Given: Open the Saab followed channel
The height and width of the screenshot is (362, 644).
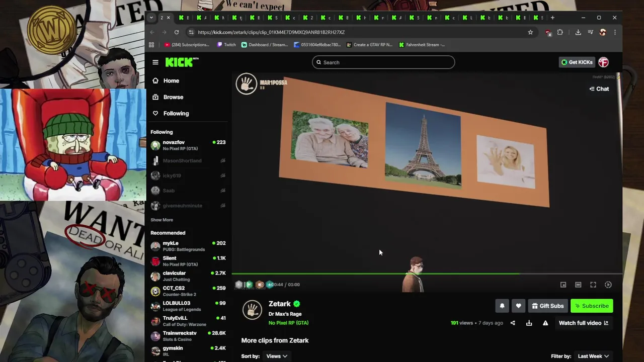Looking at the screenshot, I should 188,191.
